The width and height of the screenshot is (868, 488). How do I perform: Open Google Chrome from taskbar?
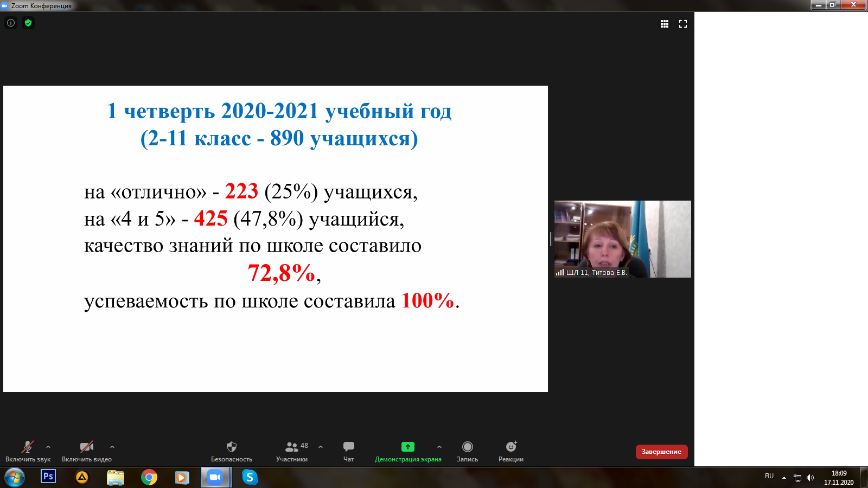[149, 477]
